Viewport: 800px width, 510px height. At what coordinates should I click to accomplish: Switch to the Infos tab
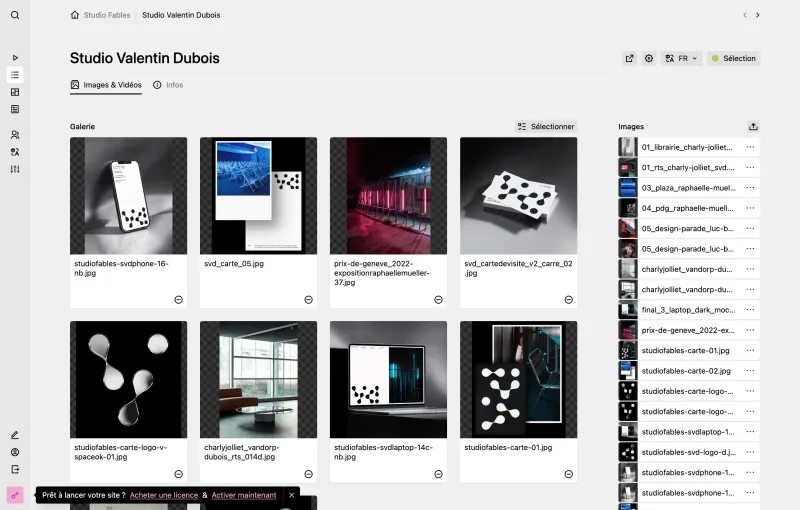pos(168,85)
